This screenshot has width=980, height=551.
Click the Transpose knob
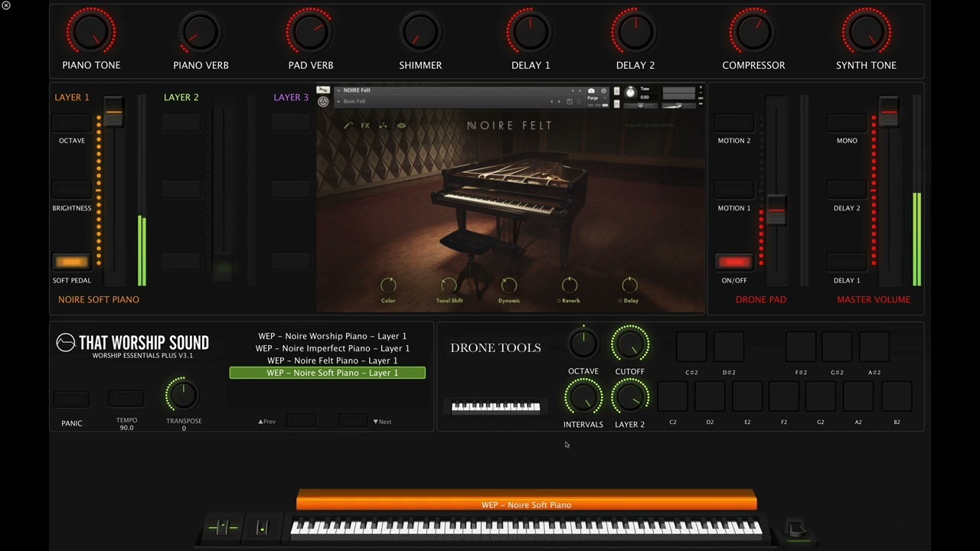(x=183, y=396)
